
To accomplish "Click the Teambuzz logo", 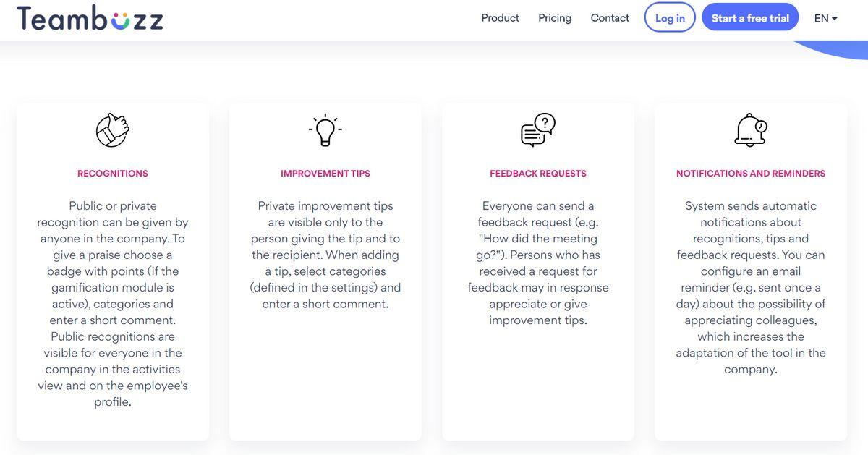I will pos(90,18).
